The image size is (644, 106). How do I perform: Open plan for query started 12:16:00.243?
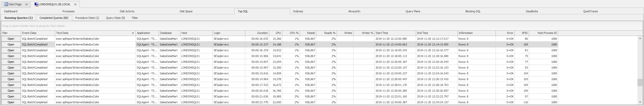pyautogui.click(x=11, y=50)
